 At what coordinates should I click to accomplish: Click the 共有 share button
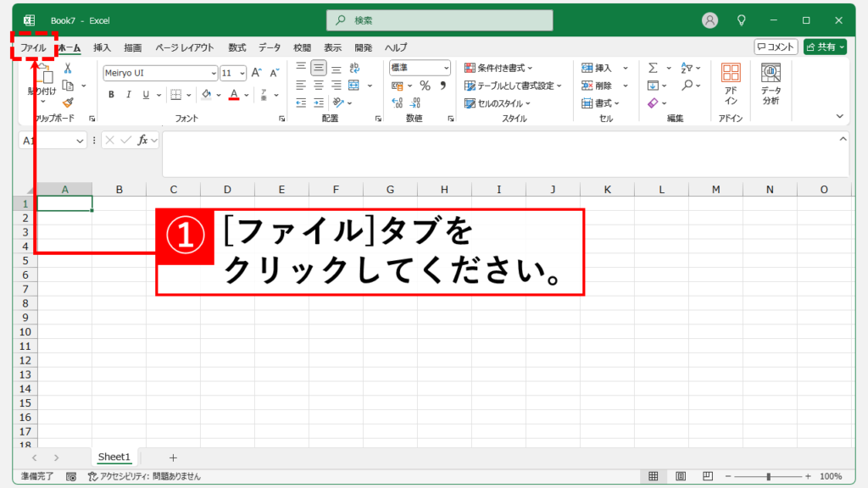(x=825, y=47)
